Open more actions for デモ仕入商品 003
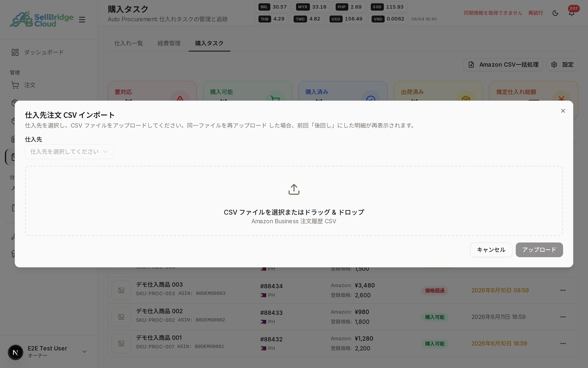588x368 pixels. (563, 290)
